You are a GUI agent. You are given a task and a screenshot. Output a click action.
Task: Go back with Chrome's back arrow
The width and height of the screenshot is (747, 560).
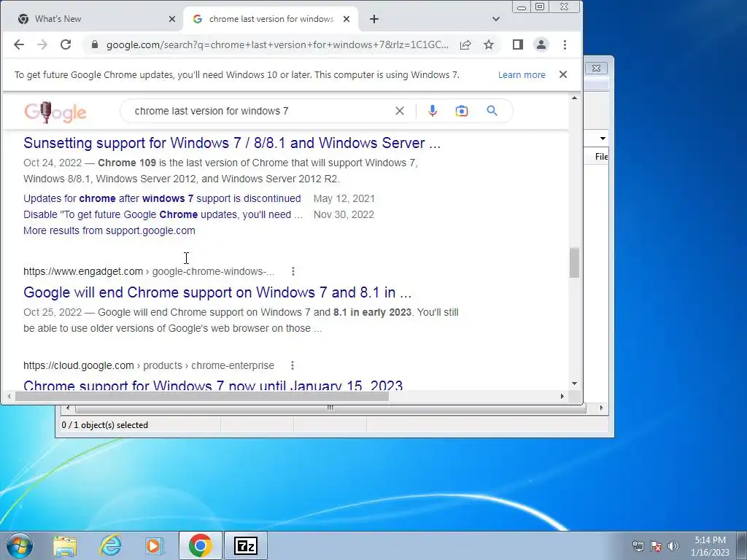click(18, 44)
